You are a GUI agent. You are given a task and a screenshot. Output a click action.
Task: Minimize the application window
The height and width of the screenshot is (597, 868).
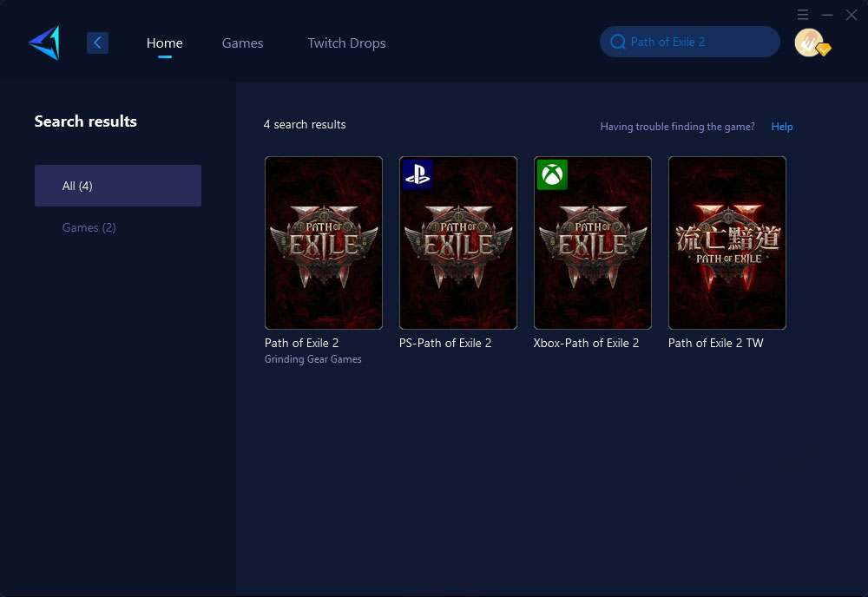827,15
